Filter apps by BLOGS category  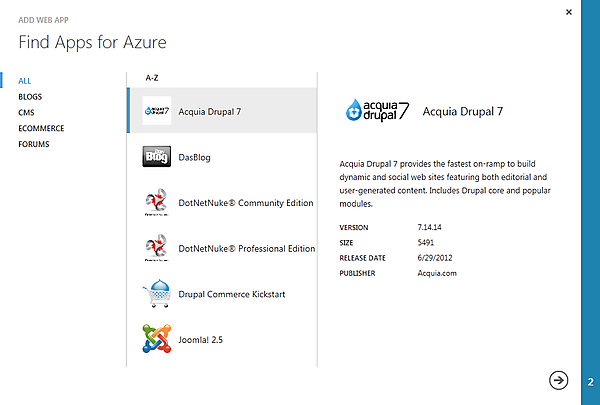click(x=30, y=96)
